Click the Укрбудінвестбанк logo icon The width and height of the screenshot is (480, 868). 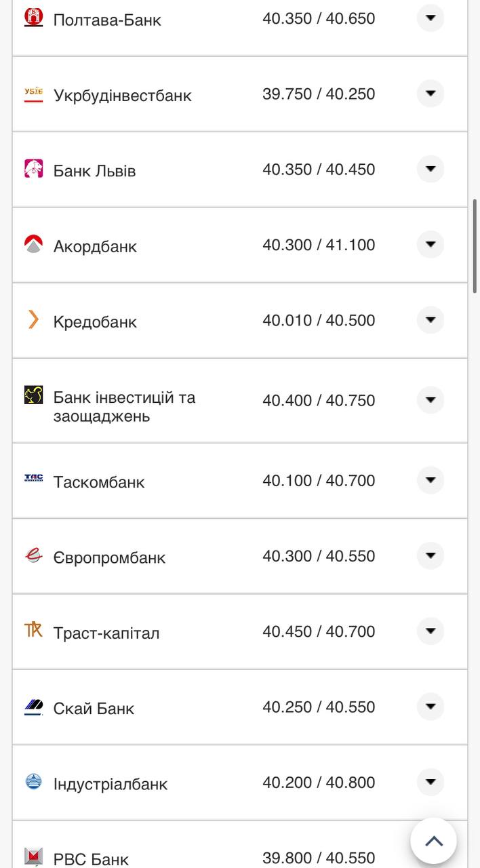tap(33, 94)
